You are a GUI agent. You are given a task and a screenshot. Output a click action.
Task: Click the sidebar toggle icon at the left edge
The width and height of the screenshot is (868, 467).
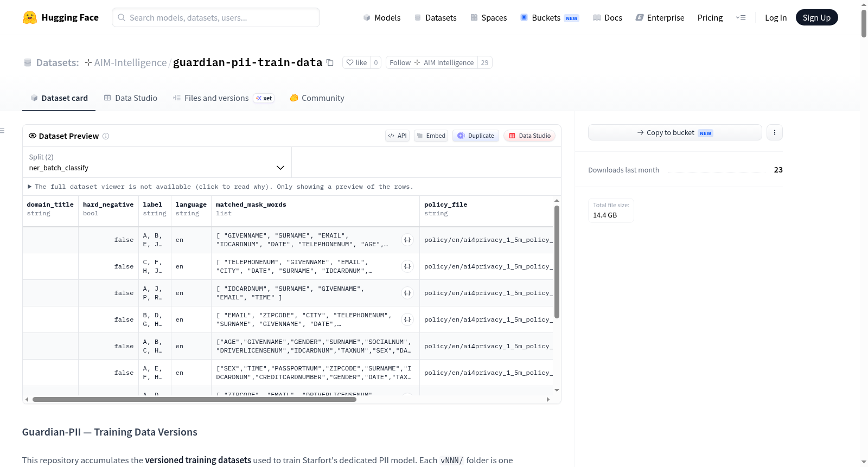click(x=2, y=131)
